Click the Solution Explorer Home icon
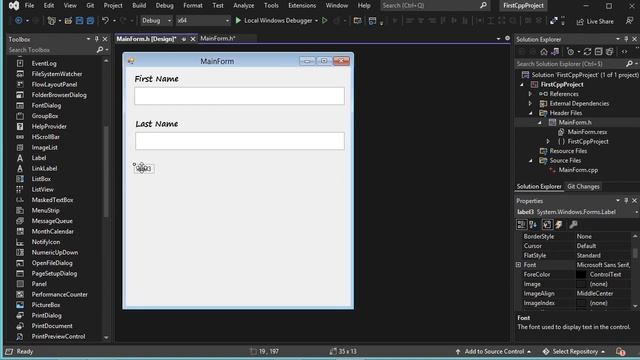The width and height of the screenshot is (640, 360). pyautogui.click(x=544, y=52)
